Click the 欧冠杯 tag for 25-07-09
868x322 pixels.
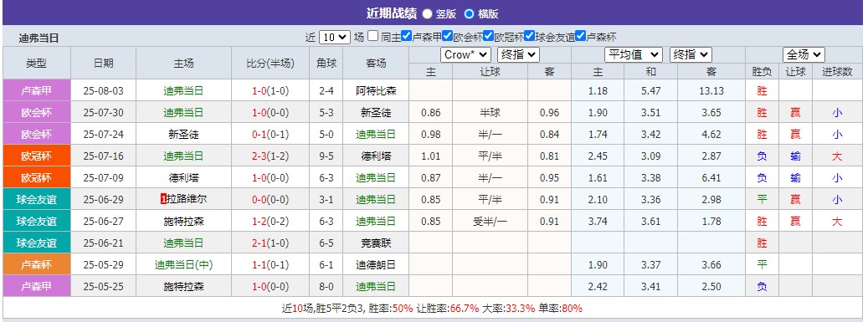tap(37, 177)
